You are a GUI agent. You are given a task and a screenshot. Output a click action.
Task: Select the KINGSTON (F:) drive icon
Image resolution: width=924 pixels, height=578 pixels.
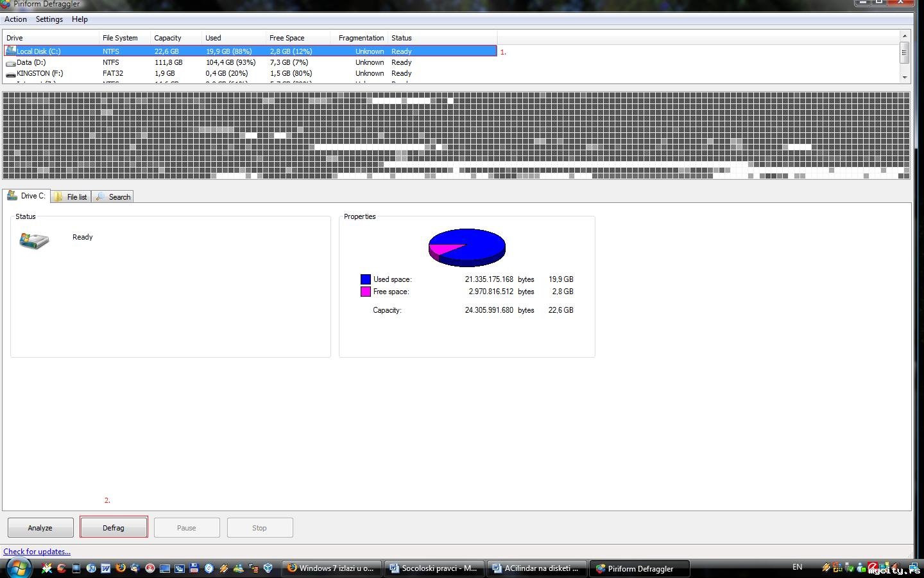pos(10,74)
